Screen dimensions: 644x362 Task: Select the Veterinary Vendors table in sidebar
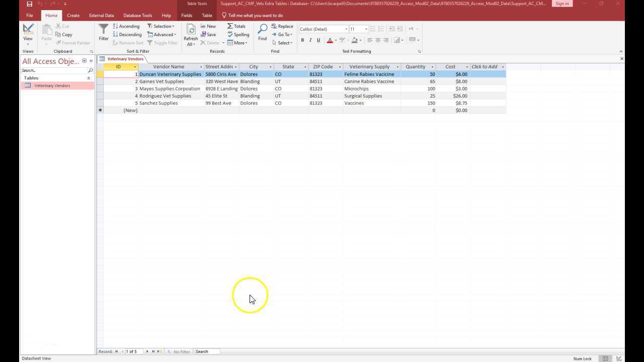pos(52,85)
